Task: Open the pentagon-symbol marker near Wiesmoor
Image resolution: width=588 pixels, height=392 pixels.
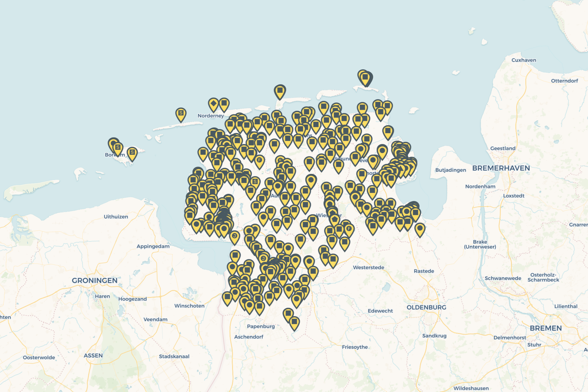Action: [334, 222]
